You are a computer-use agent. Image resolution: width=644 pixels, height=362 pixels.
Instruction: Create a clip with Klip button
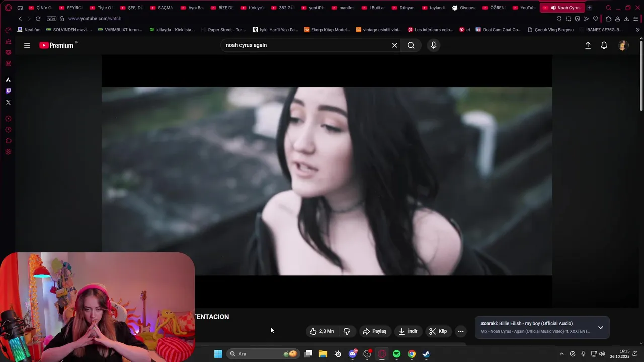coord(438,331)
